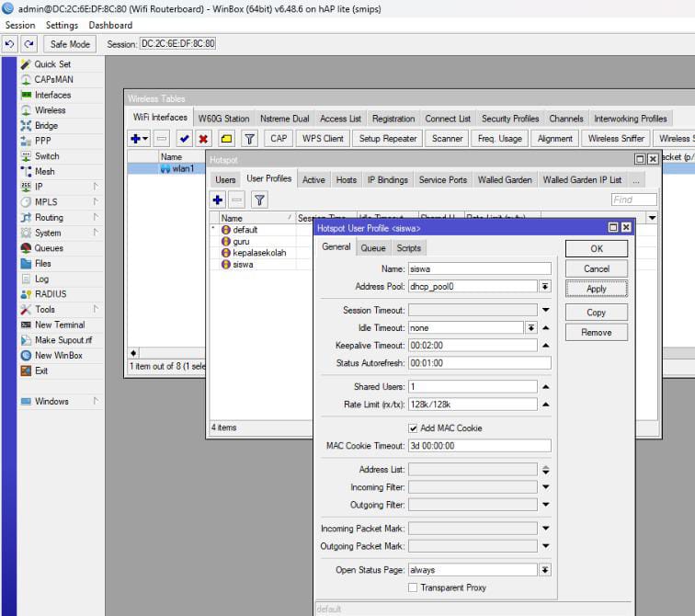Open Idle Timeout dropdown arrow
The height and width of the screenshot is (616, 695).
pyautogui.click(x=530, y=327)
